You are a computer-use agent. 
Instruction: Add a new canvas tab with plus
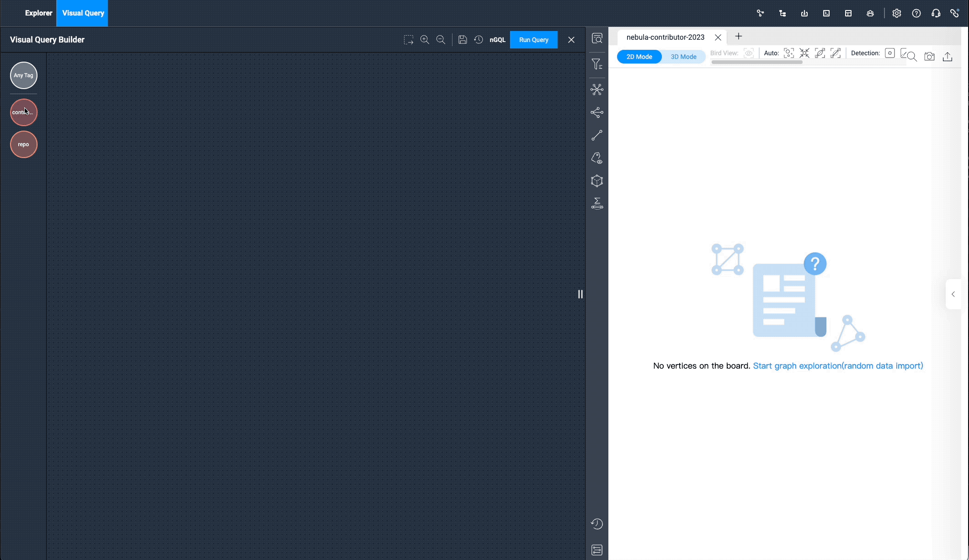pos(739,37)
